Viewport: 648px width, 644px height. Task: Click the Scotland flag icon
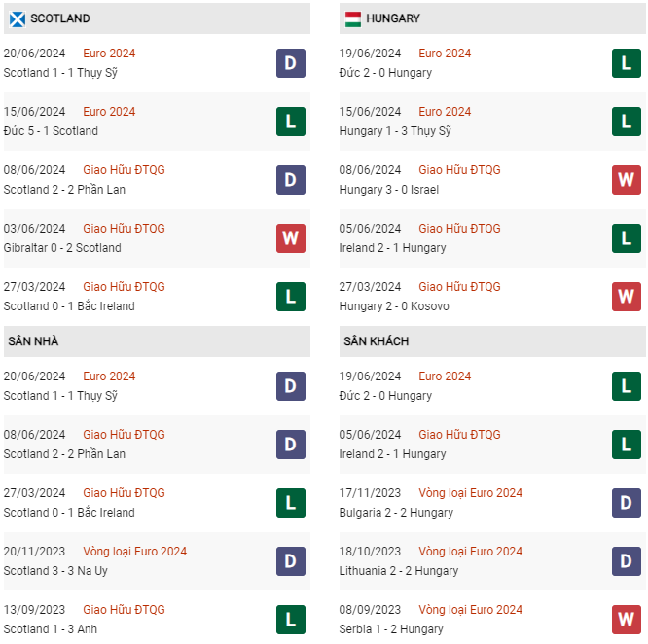click(x=18, y=19)
